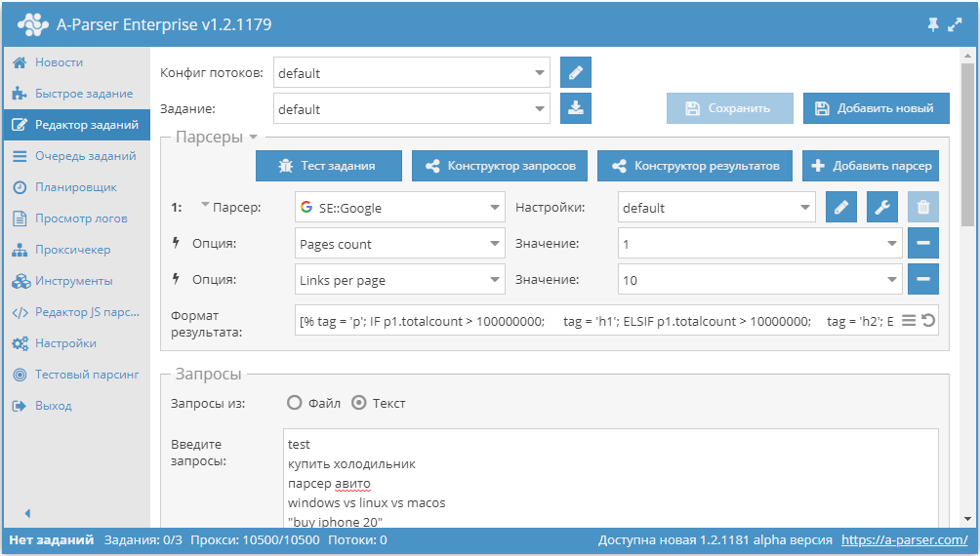Image resolution: width=980 pixels, height=556 pixels.
Task: Reset result format with undo icon
Action: [x=928, y=321]
